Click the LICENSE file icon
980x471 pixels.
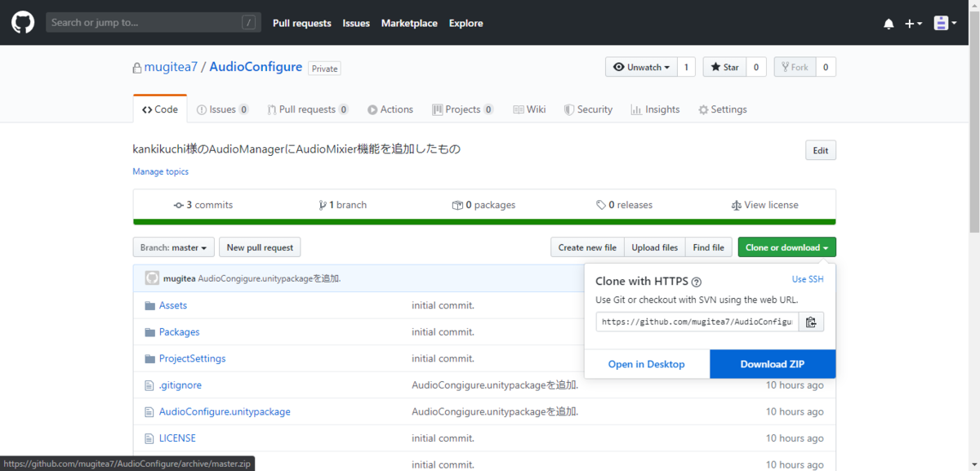pos(149,438)
